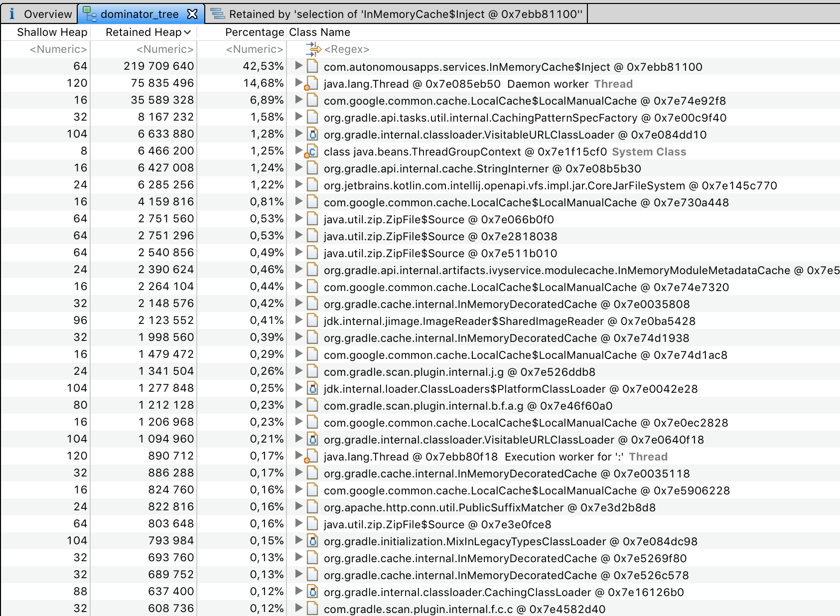This screenshot has height=616, width=840.
Task: Click the <Numeric> filter under Shallow Heap
Action: [x=60, y=49]
